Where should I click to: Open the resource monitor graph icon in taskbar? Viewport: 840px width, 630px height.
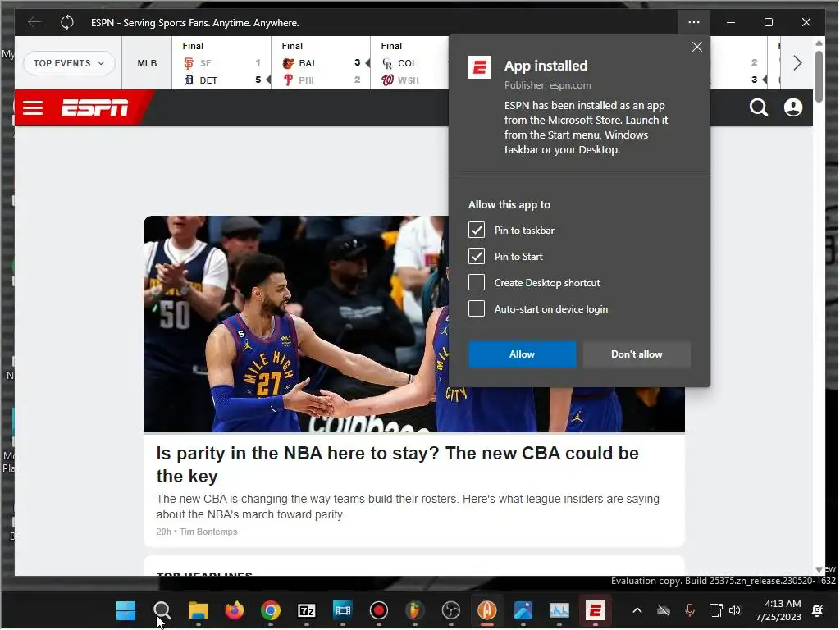tap(559, 610)
